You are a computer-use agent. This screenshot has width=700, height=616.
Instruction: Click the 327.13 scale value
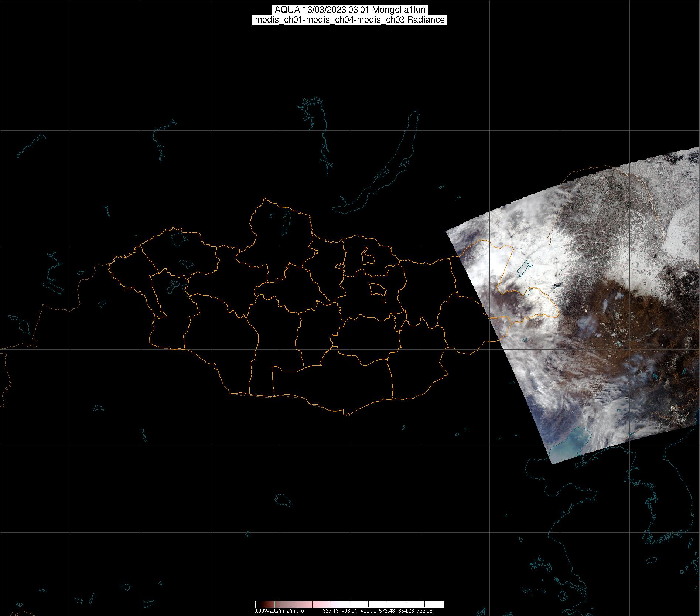click(x=330, y=611)
